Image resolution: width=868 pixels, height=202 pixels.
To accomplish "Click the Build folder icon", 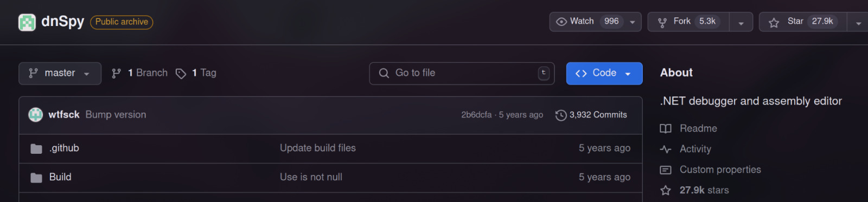I will 36,178.
